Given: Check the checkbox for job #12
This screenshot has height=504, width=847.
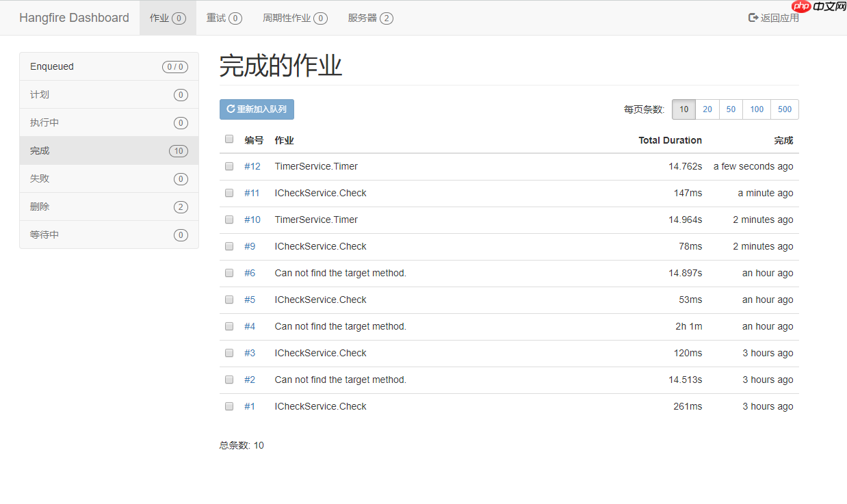Looking at the screenshot, I should pyautogui.click(x=229, y=165).
